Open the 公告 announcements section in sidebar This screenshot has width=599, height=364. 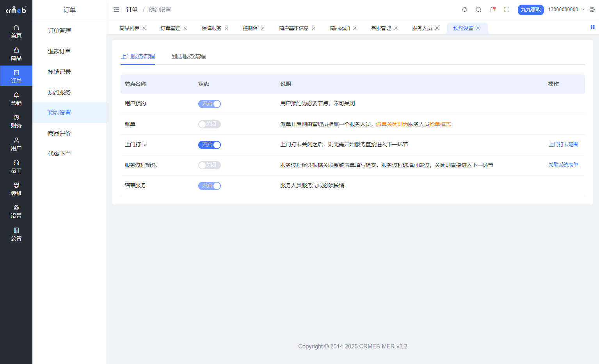(16, 234)
